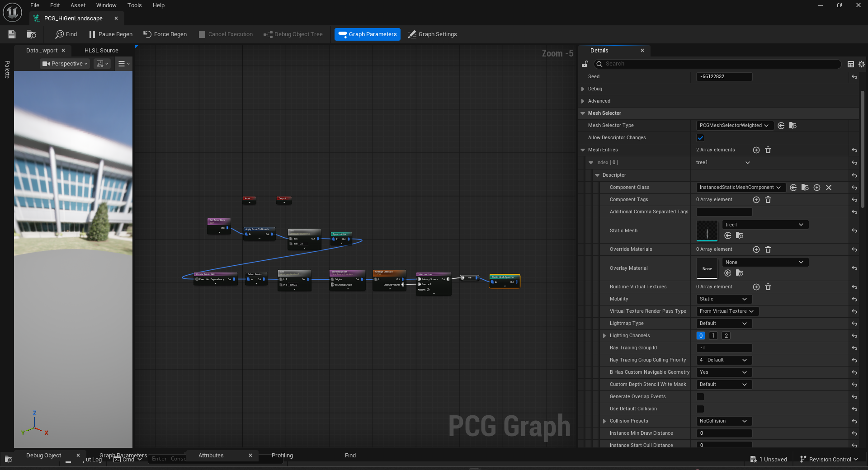Toggle lighting channel 0

[701, 336]
